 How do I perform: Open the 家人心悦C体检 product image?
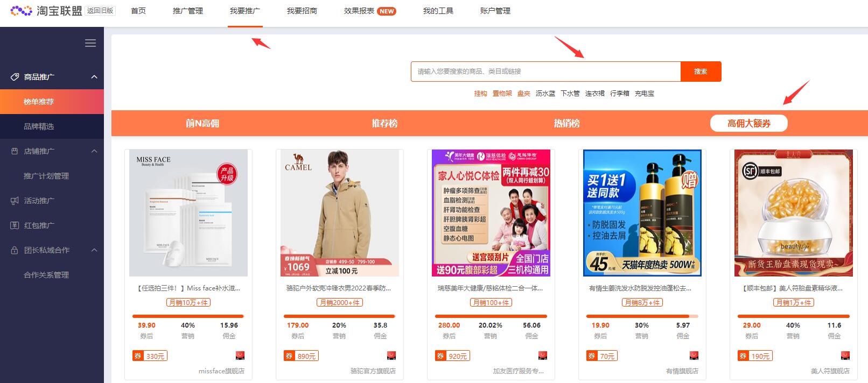tap(491, 213)
